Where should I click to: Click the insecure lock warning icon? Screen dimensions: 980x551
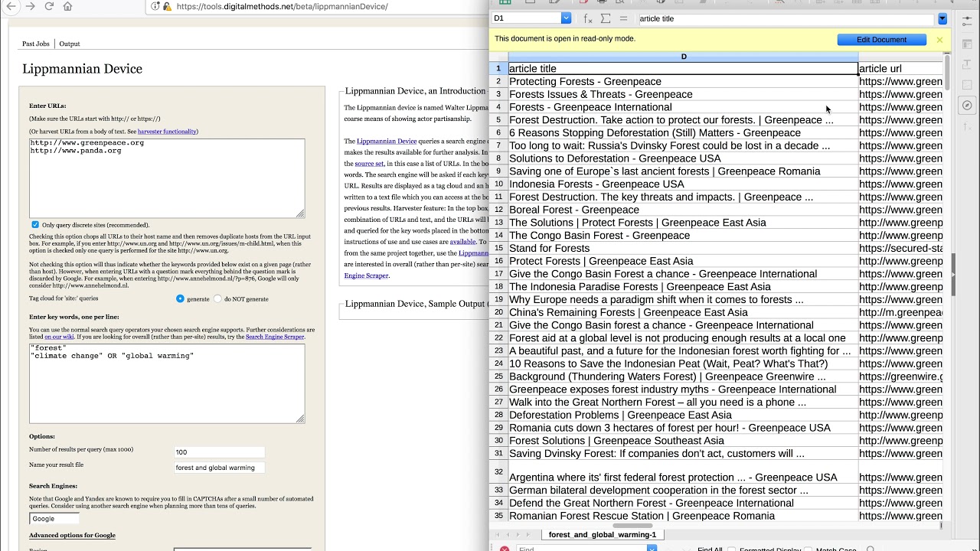click(x=167, y=6)
